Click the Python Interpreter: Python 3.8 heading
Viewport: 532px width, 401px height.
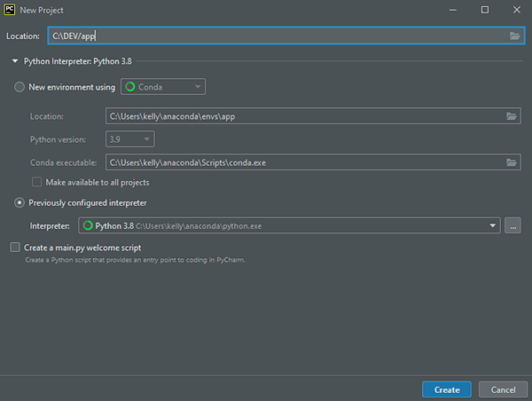click(78, 61)
